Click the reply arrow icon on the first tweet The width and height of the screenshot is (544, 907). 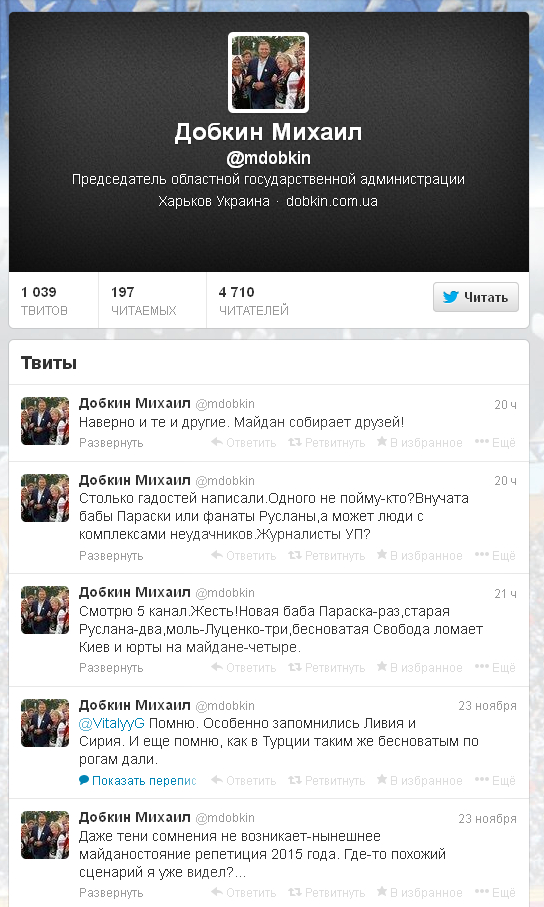(x=217, y=443)
